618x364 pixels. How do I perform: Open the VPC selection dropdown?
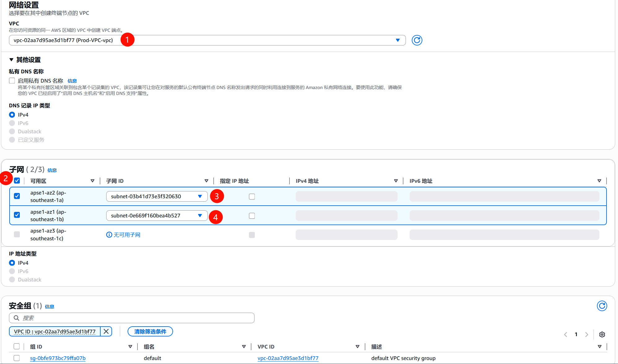coord(207,40)
